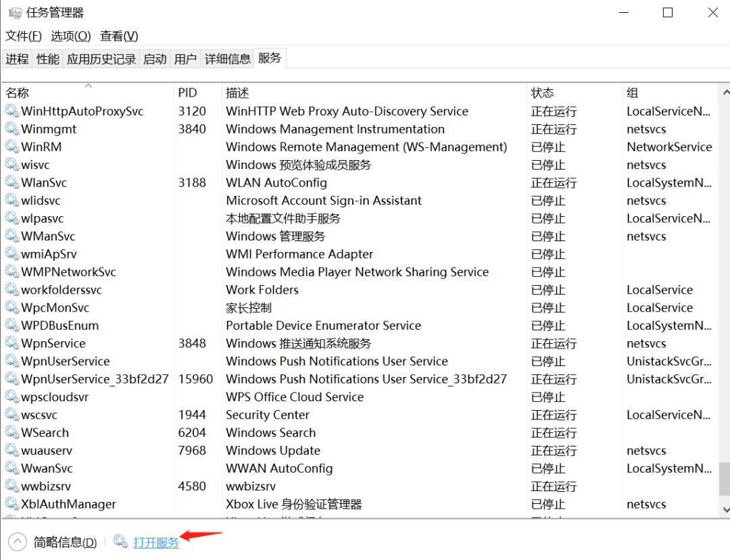Open the 查看 menu

pyautogui.click(x=118, y=35)
